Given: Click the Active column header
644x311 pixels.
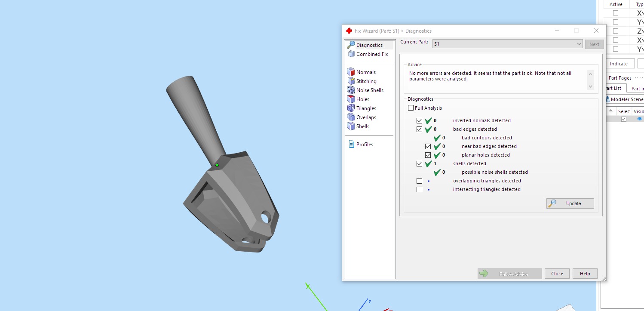Looking at the screenshot, I should (x=616, y=4).
